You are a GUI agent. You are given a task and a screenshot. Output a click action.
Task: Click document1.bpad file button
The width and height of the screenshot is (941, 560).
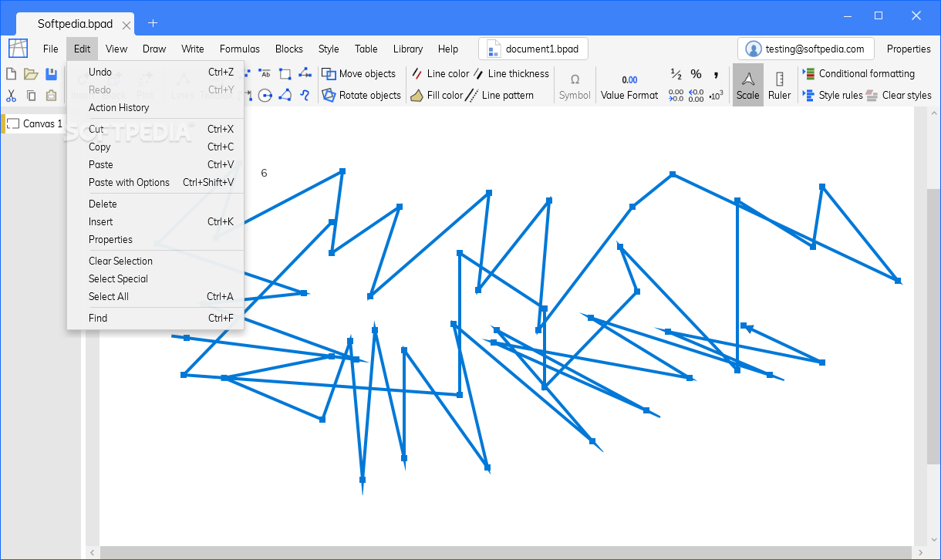coord(533,49)
